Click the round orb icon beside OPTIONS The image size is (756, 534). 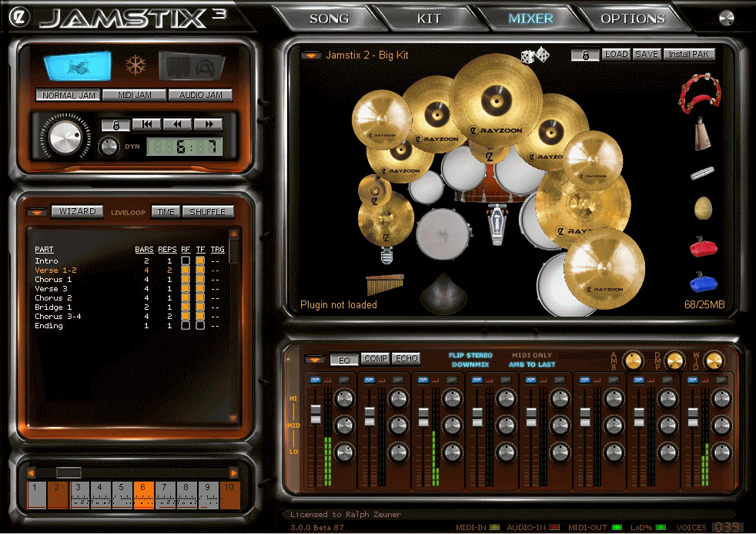727,18
